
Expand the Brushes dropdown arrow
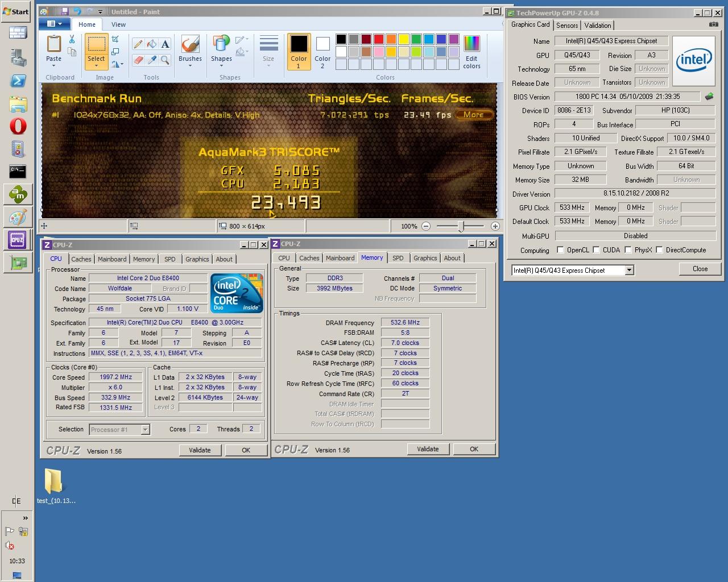click(x=190, y=66)
